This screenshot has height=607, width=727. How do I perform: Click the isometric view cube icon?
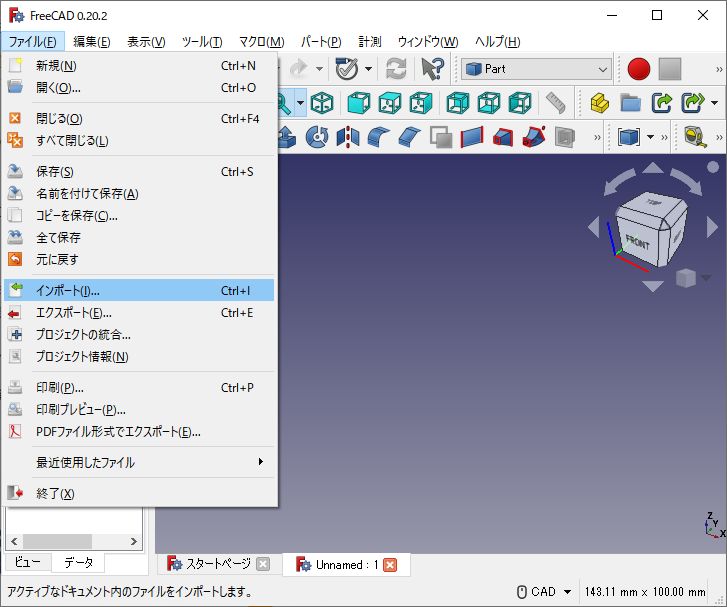[x=322, y=102]
